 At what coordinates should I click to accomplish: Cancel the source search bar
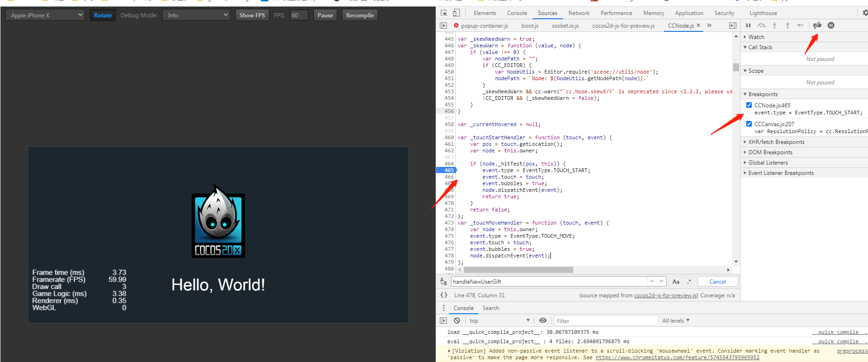(x=718, y=281)
